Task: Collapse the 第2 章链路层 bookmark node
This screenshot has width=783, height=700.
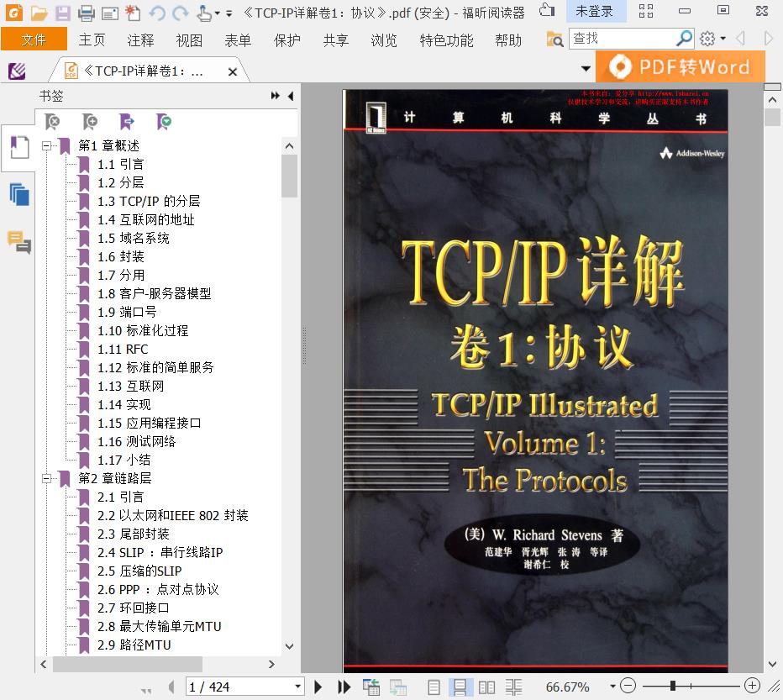Action: [46, 479]
